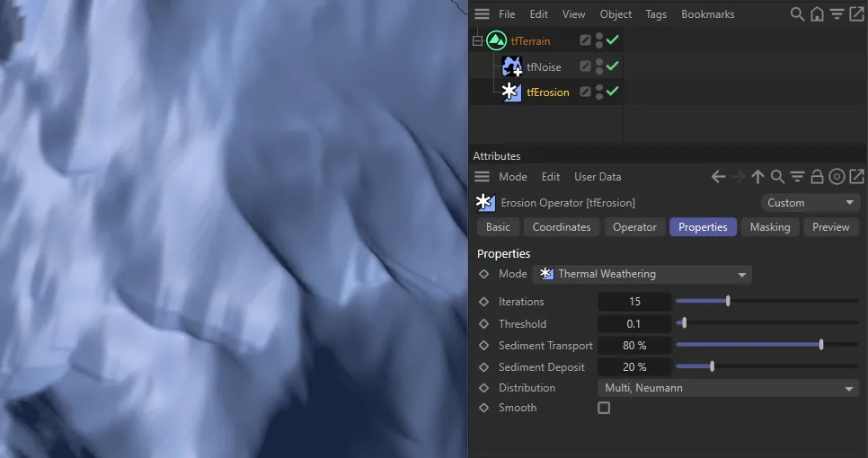The image size is (868, 458).
Task: Open the File menu
Action: 507,14
